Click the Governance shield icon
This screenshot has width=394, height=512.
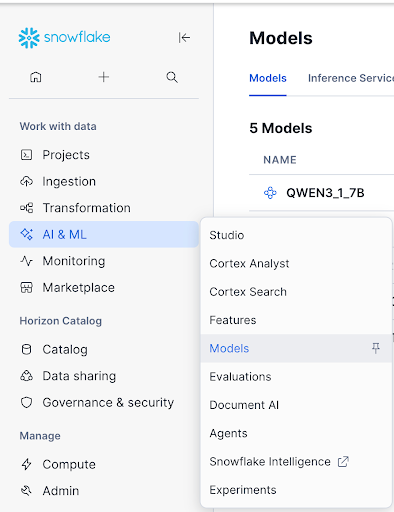coord(27,402)
